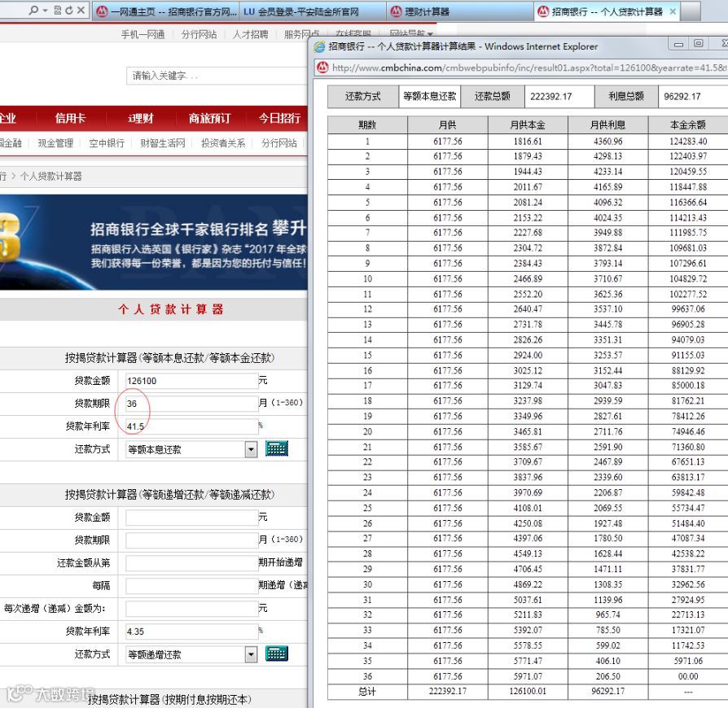This screenshot has width=728, height=708.
Task: Click period 36 月供本金 value 5971.07
Action: [x=528, y=676]
